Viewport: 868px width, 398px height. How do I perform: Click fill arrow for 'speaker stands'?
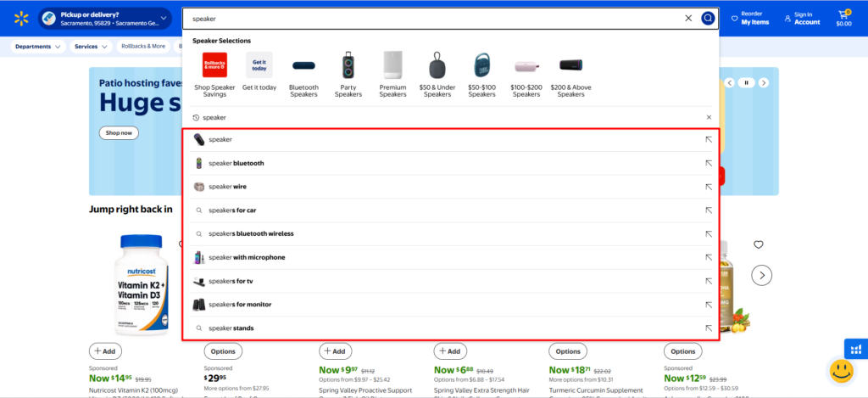click(709, 328)
